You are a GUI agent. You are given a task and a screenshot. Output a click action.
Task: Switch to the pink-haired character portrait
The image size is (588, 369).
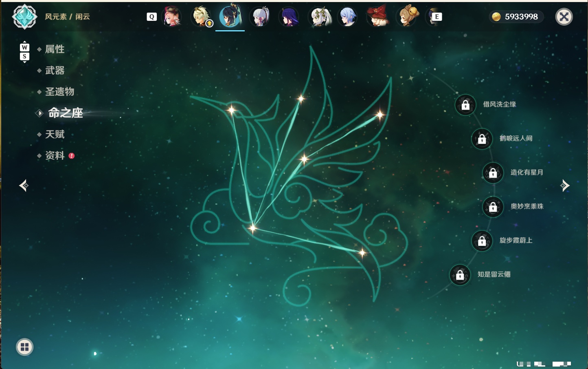(172, 17)
